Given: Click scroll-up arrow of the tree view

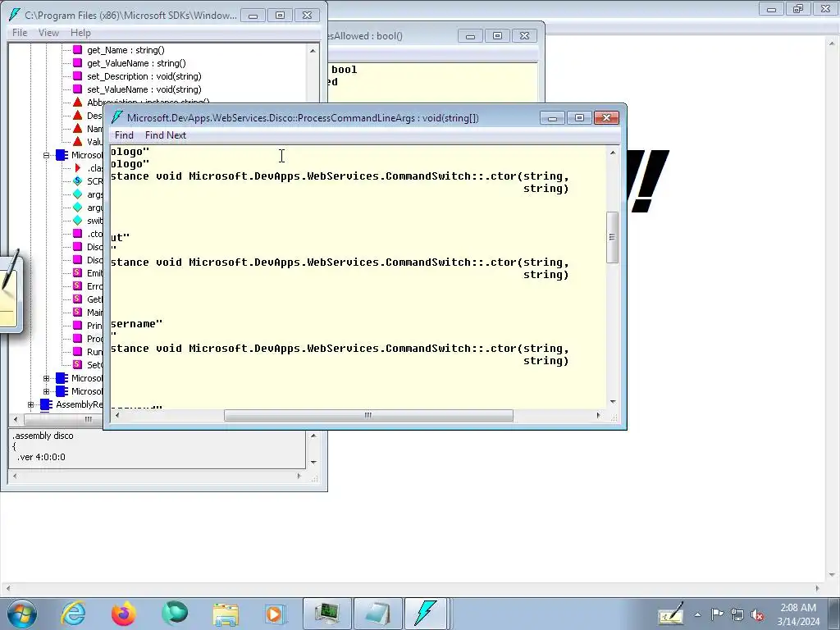Looking at the screenshot, I should (313, 50).
